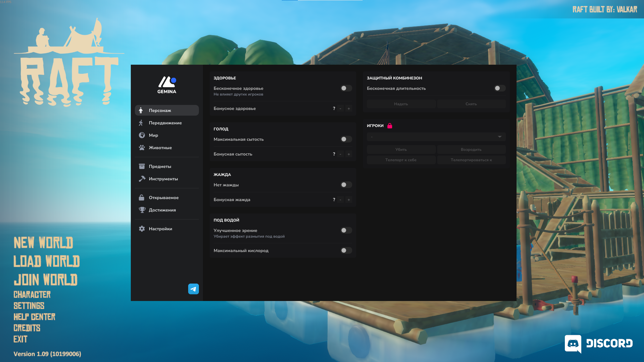Open Предметы section via box icon
This screenshot has width=644, height=362.
tap(142, 166)
